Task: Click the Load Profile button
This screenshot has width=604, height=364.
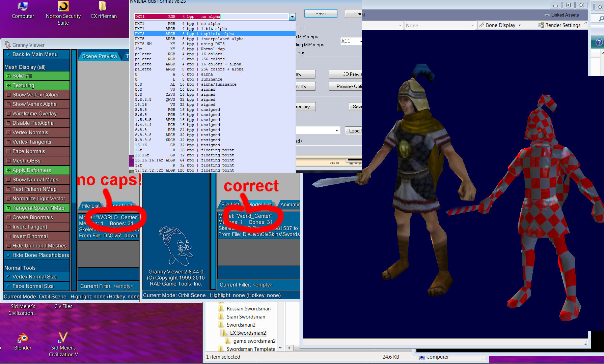Action: pos(353,131)
